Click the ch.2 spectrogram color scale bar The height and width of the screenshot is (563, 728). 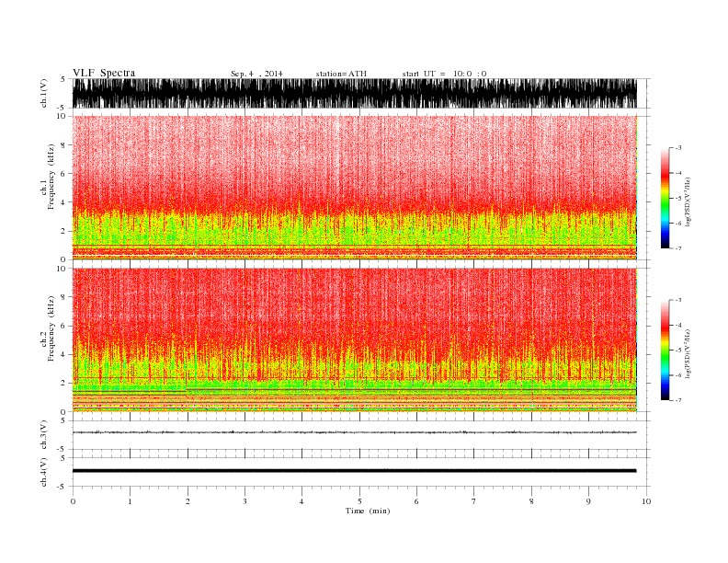pyautogui.click(x=665, y=350)
